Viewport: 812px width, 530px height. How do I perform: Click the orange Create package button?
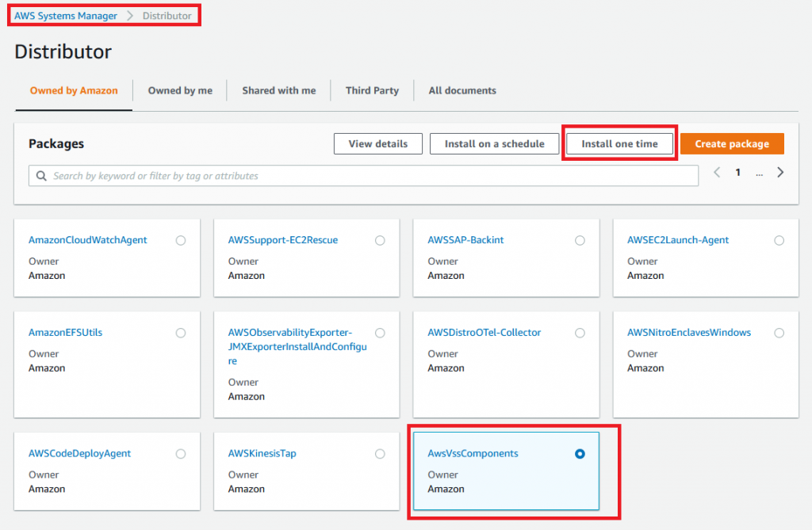731,143
